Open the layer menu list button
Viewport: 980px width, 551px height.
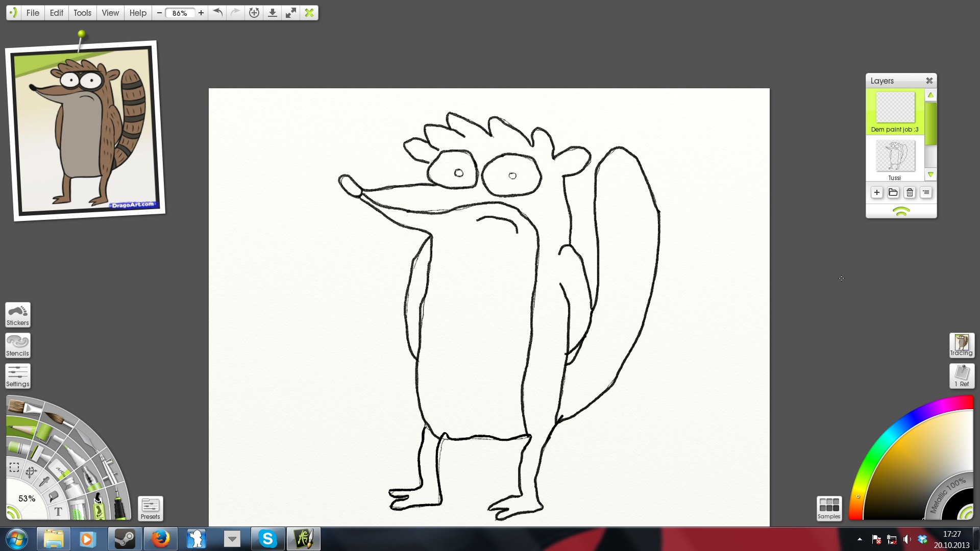click(925, 192)
